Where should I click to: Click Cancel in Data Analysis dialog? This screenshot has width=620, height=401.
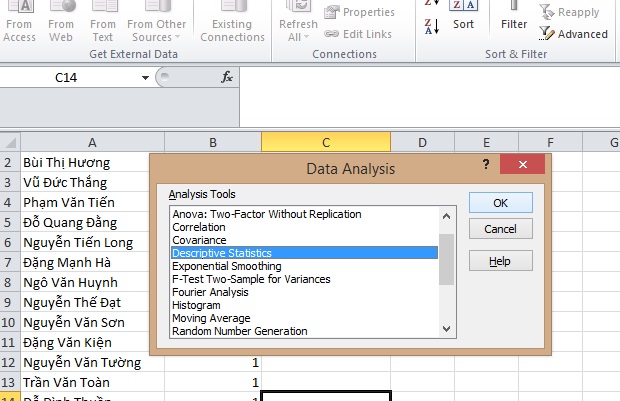pos(501,229)
